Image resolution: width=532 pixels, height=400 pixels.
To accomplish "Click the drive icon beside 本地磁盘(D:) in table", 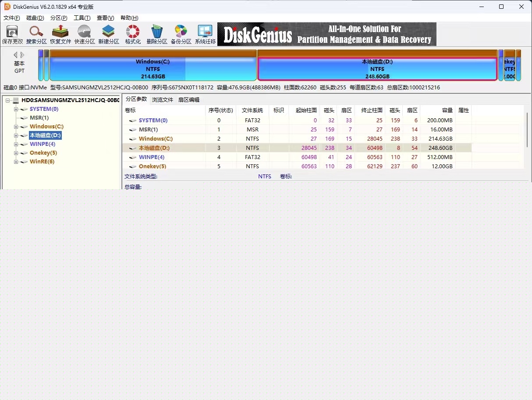I will click(x=133, y=148).
